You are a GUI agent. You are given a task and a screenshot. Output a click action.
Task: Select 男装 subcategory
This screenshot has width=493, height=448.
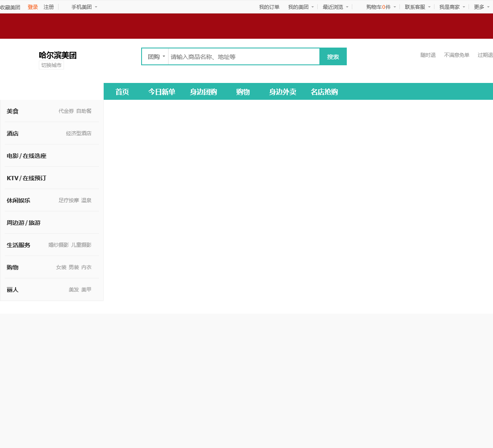point(74,267)
